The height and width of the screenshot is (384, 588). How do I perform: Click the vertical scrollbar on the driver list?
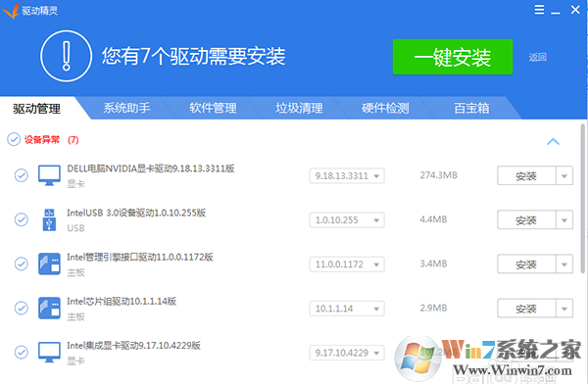tap(582, 199)
